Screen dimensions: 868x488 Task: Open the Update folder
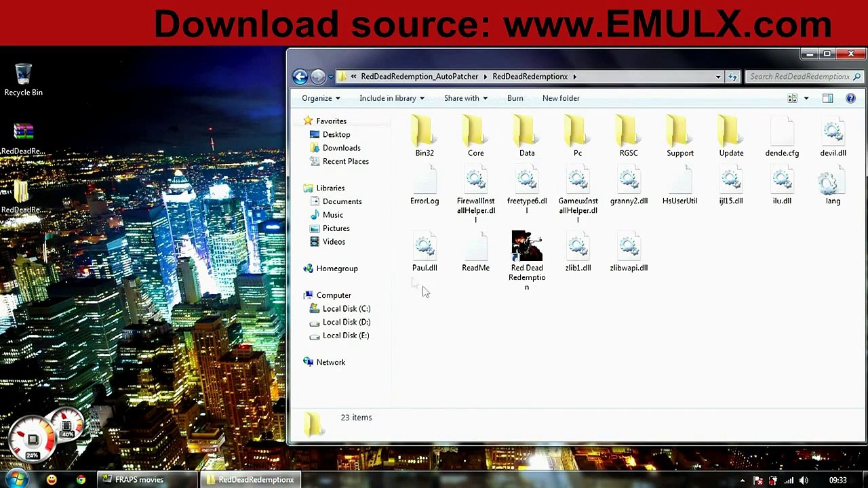tap(731, 136)
